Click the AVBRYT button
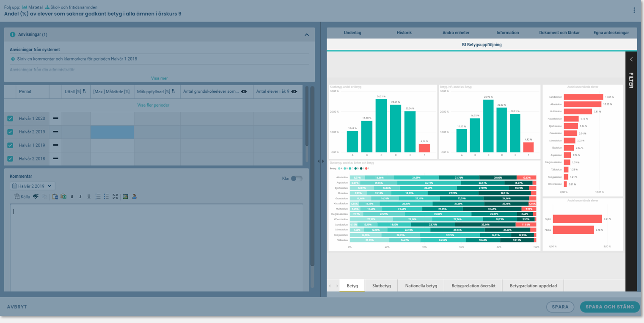 pyautogui.click(x=17, y=307)
